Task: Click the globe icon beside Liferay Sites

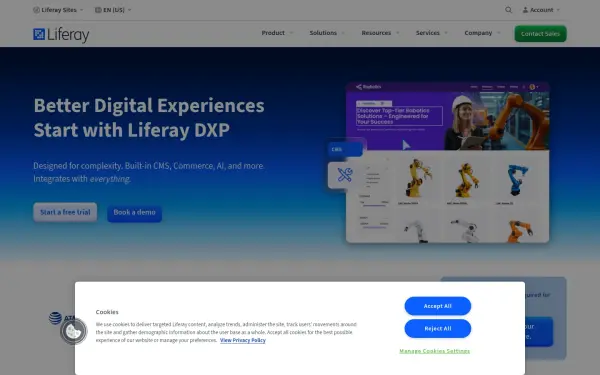Action: [x=36, y=10]
